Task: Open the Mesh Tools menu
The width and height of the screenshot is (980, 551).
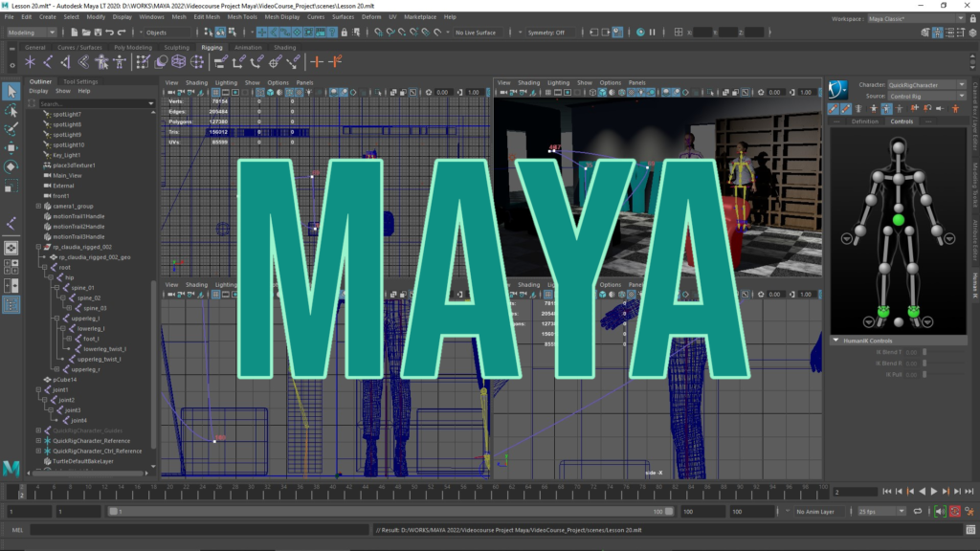Action: click(x=242, y=17)
